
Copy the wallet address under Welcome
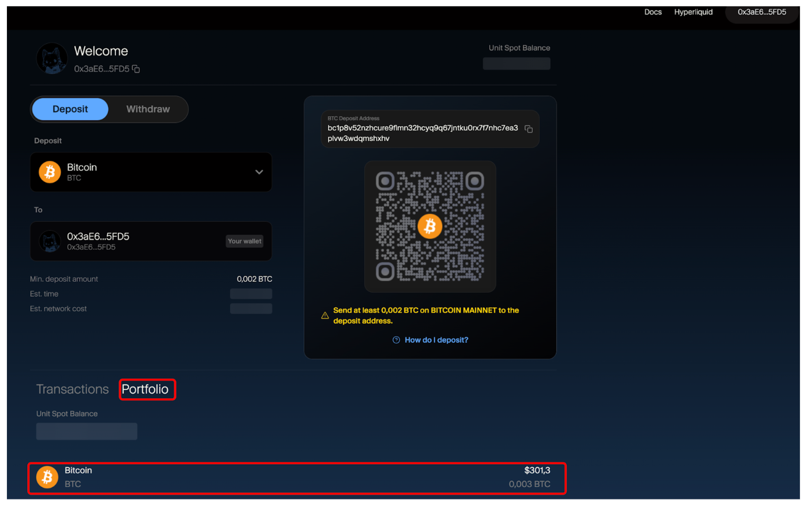(x=136, y=69)
